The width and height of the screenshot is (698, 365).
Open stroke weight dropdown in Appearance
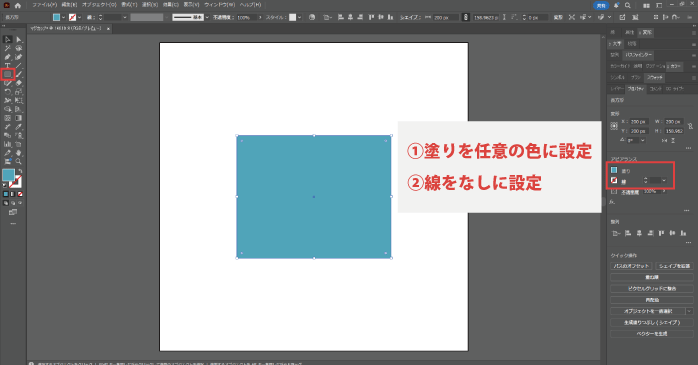pyautogui.click(x=664, y=180)
